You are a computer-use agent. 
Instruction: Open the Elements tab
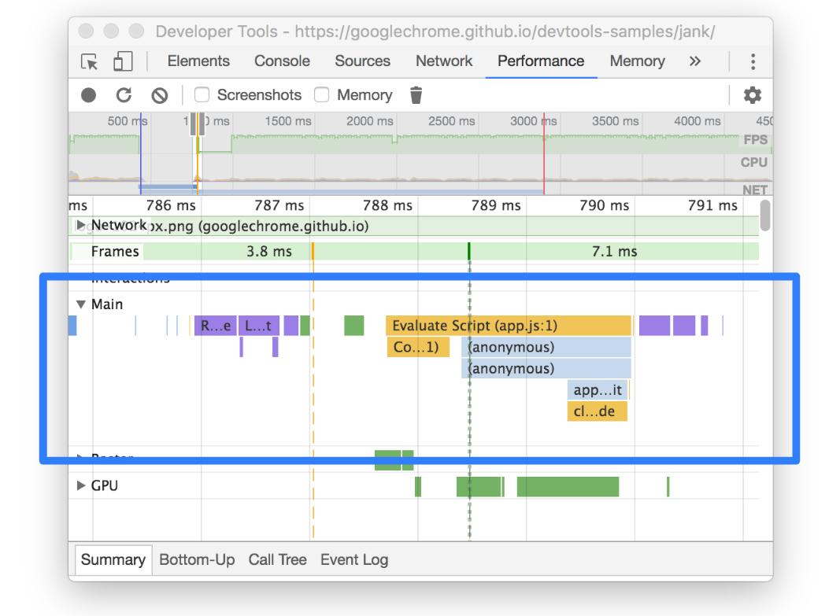coord(198,61)
